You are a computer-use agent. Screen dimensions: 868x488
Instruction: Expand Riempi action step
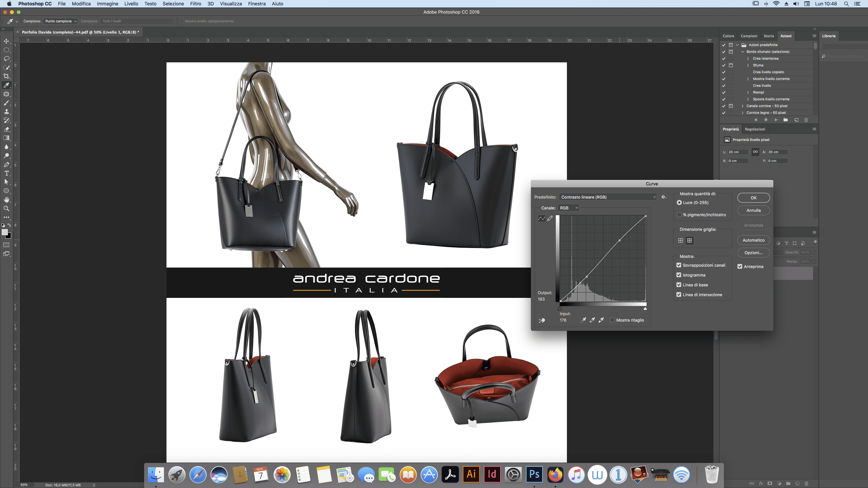point(748,92)
